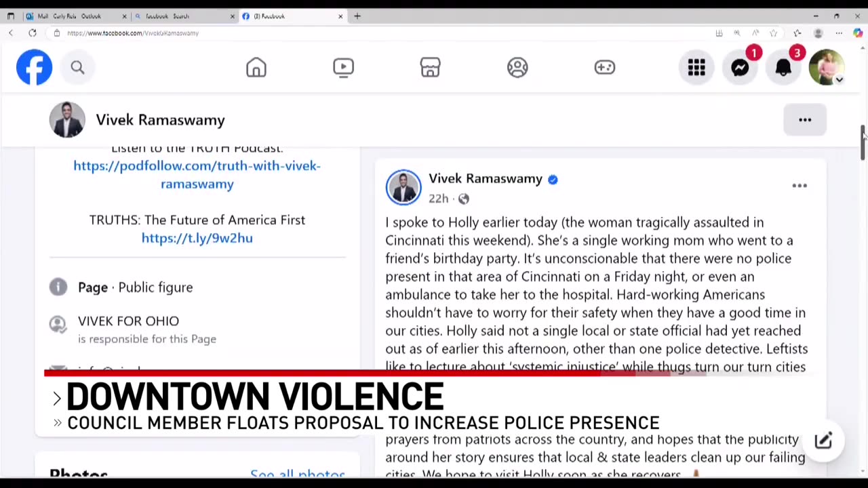Open the Facebook menu grid icon
The width and height of the screenshot is (868, 488).
point(696,67)
